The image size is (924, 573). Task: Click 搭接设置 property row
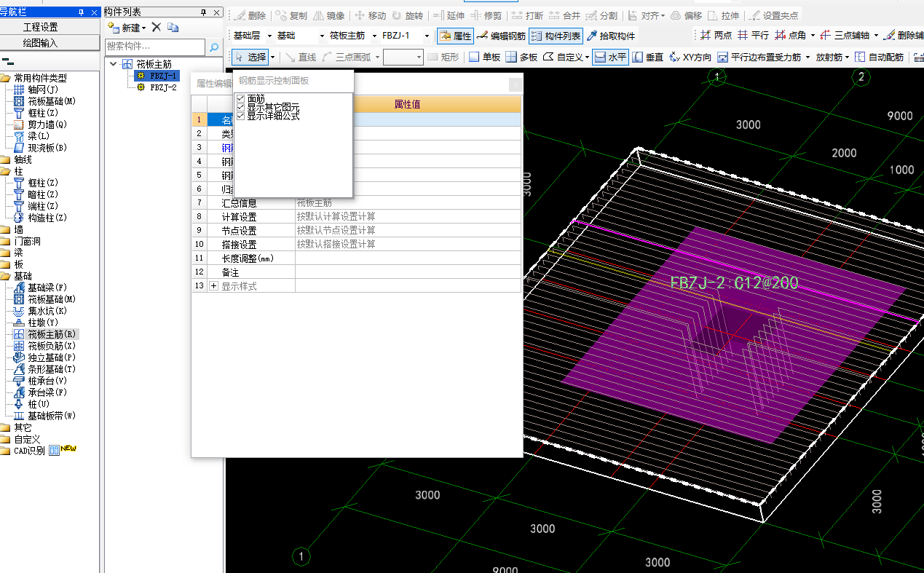click(x=357, y=244)
